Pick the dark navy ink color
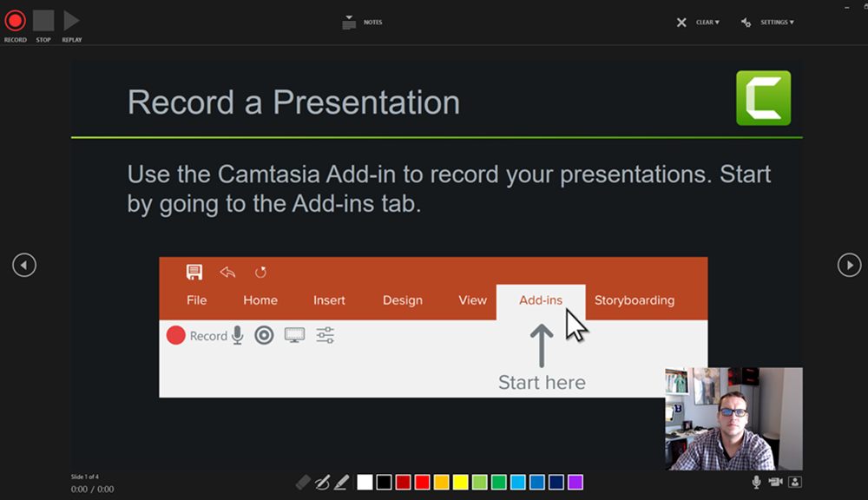Viewport: 868px width, 500px height. click(556, 483)
